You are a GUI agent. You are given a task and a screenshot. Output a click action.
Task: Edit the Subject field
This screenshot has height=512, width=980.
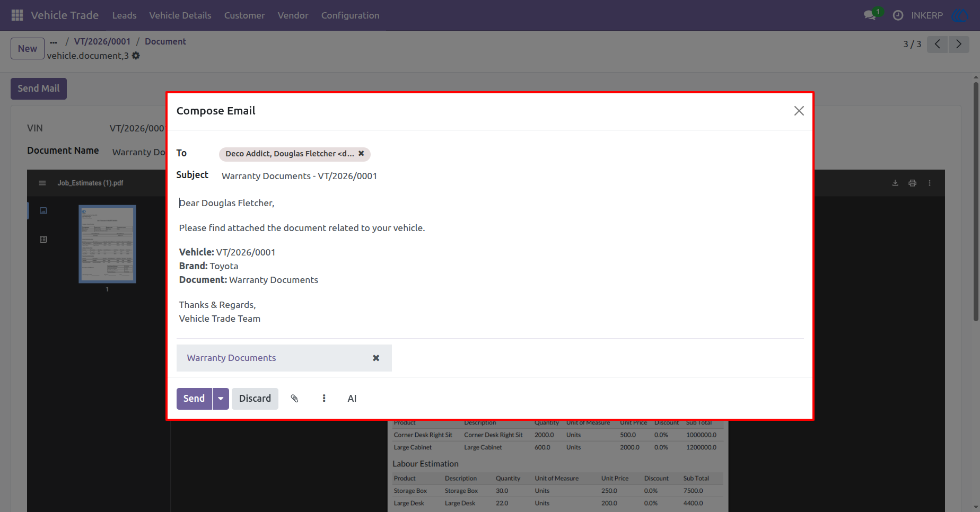512,176
